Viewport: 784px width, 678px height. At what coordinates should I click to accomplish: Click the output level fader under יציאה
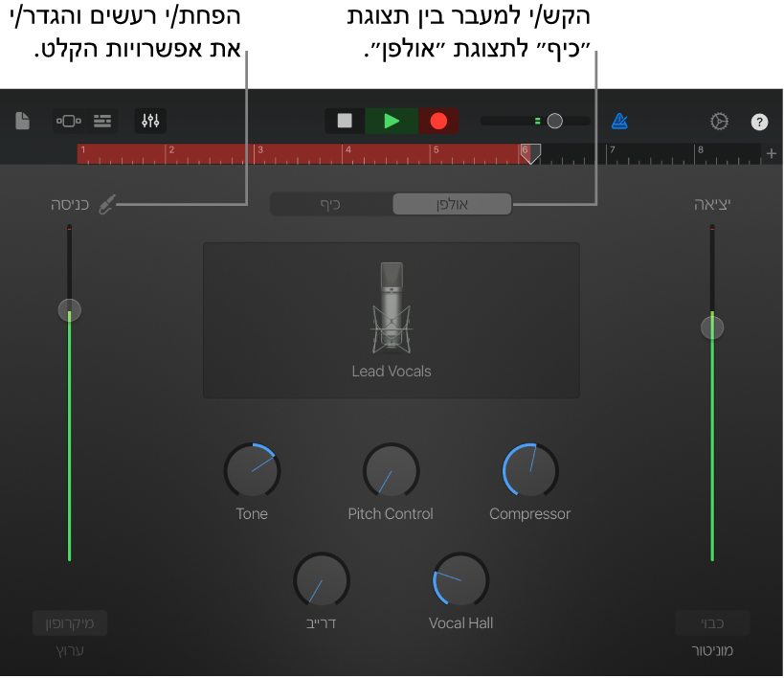point(712,327)
